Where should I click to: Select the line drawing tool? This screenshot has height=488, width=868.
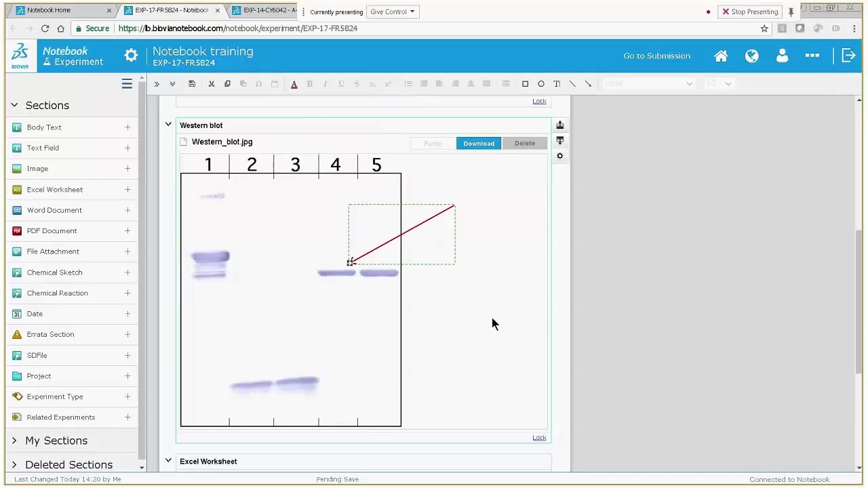[x=572, y=84]
